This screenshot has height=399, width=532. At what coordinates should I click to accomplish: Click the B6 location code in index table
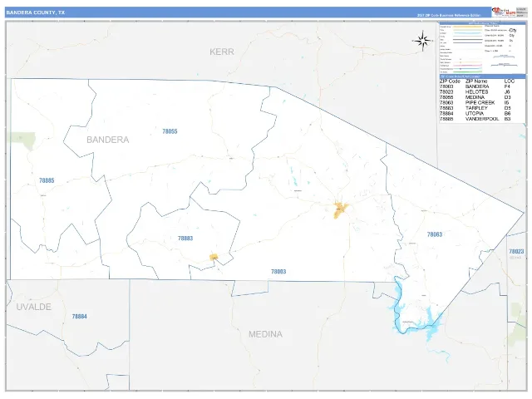507,113
